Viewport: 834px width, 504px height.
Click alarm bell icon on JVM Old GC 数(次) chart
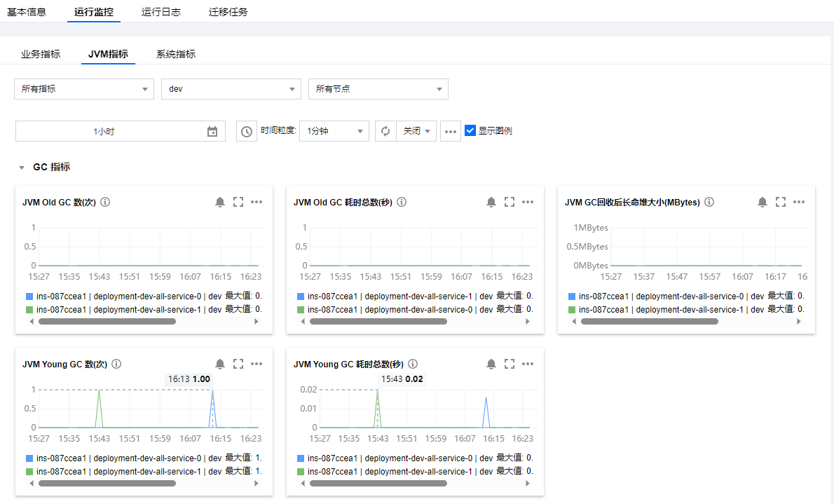click(x=220, y=202)
